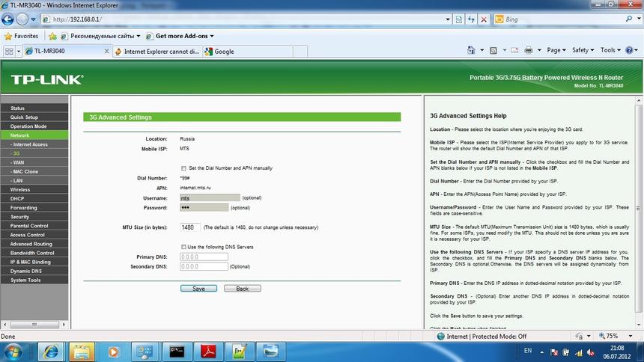Image resolution: width=644 pixels, height=362 pixels.
Task: Click the Home page icon
Action: (471, 51)
